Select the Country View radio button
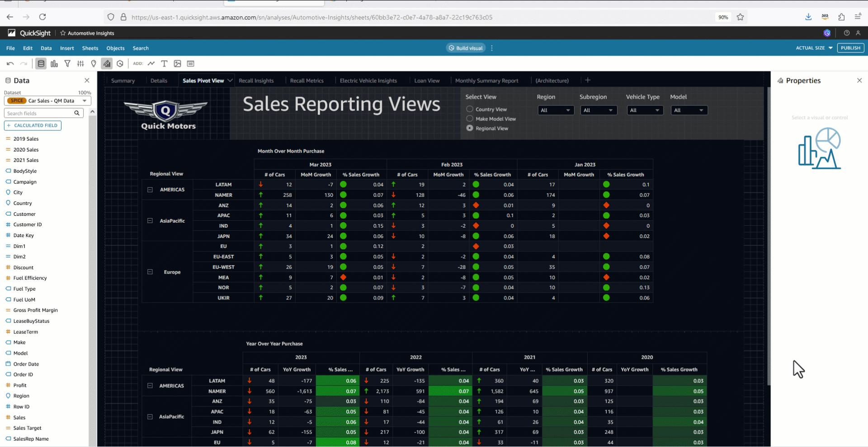Screen dimensions: 868x447 tap(470, 109)
